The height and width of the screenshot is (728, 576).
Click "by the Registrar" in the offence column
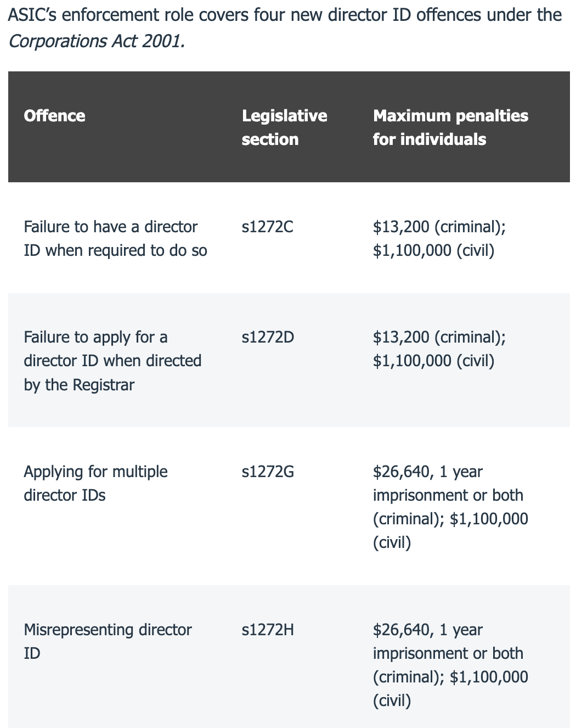(x=79, y=385)
